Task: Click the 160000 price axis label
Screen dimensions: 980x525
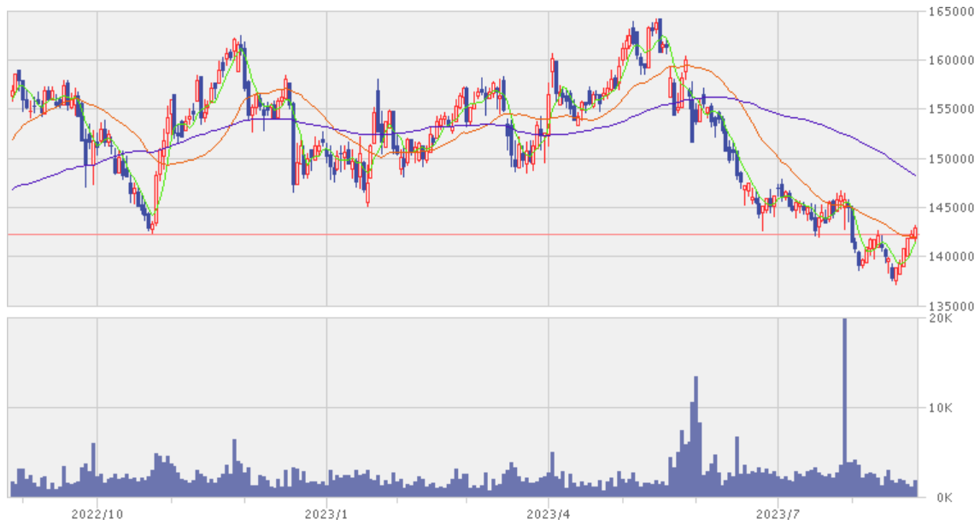Action: [x=952, y=61]
